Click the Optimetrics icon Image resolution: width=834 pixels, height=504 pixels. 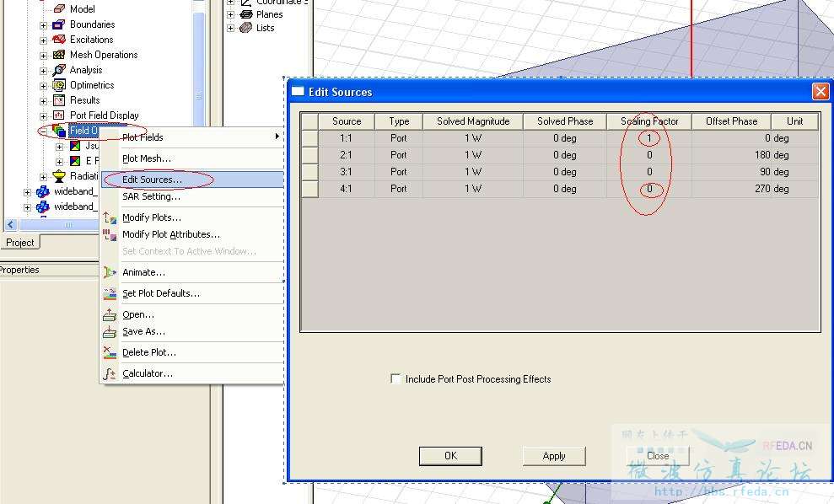(59, 85)
